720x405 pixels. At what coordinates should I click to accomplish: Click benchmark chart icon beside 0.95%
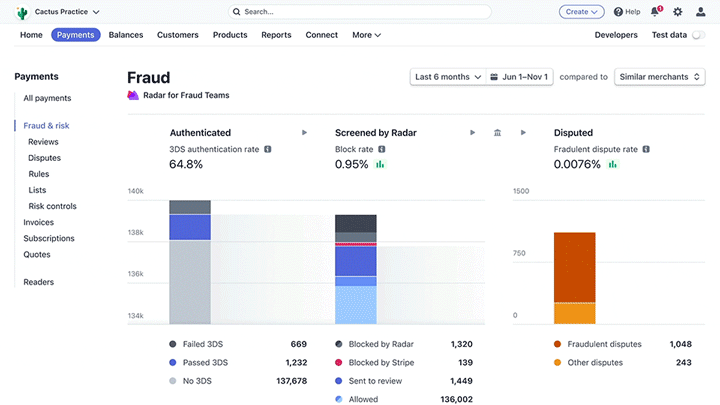coord(380,164)
